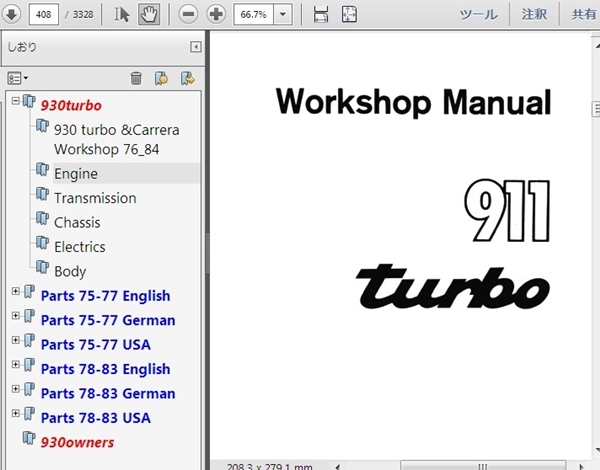The height and width of the screenshot is (470, 600).
Task: Open the zoom percentage dropdown arrow
Action: click(283, 15)
